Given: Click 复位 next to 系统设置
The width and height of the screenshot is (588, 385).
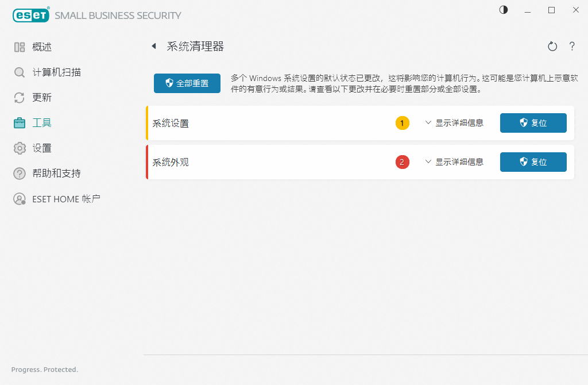Looking at the screenshot, I should coord(533,122).
